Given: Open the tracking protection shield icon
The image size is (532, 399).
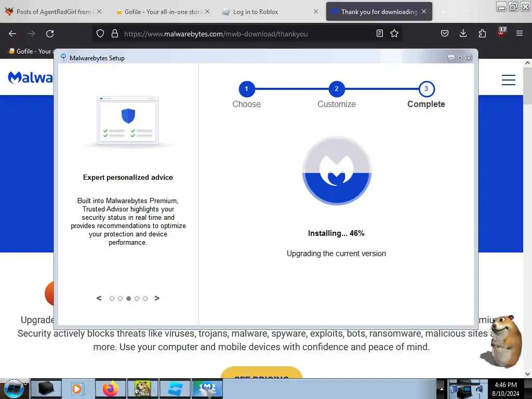Looking at the screenshot, I should coord(100,34).
